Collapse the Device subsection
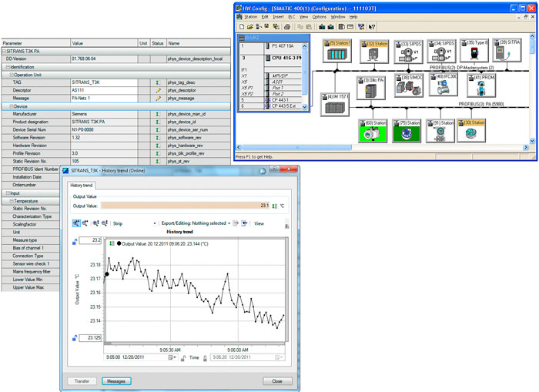 point(12,106)
